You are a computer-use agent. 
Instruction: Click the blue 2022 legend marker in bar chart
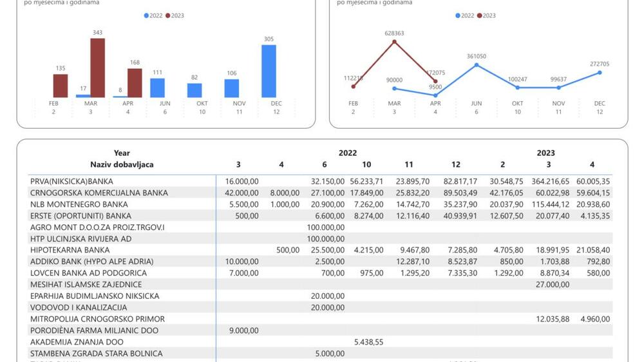coord(147,15)
